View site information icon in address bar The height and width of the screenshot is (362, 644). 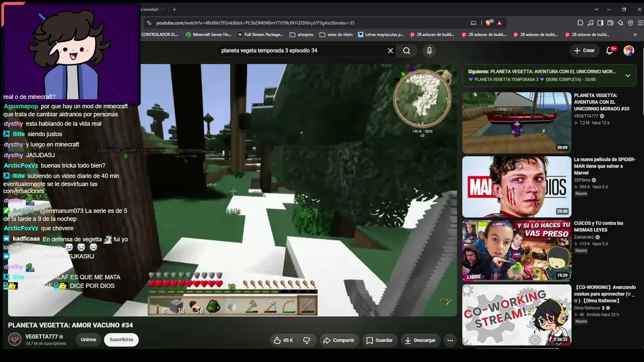click(x=149, y=23)
